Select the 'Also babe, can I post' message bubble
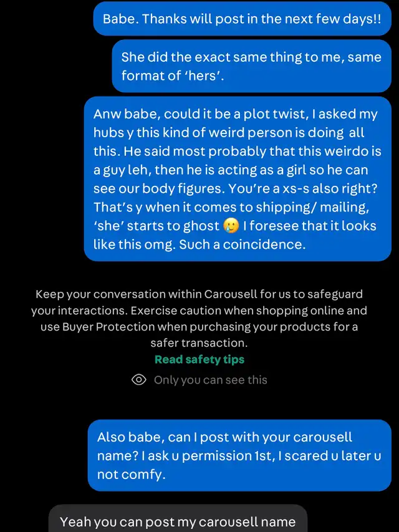Viewport: 399px width, 532px height. 239,455
